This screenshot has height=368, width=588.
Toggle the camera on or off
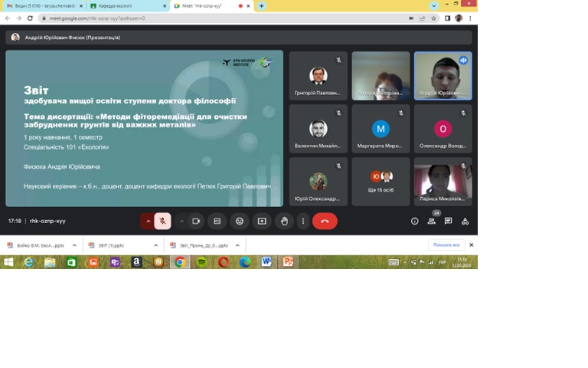(x=195, y=221)
